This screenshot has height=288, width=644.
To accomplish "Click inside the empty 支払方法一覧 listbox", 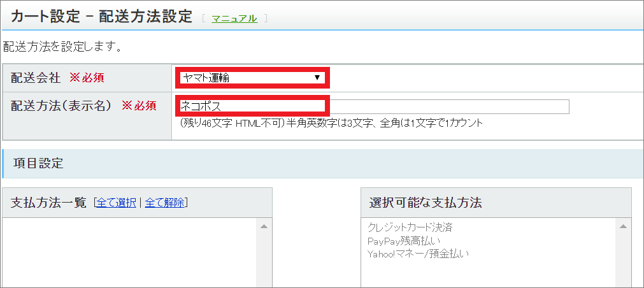I will [x=127, y=255].
